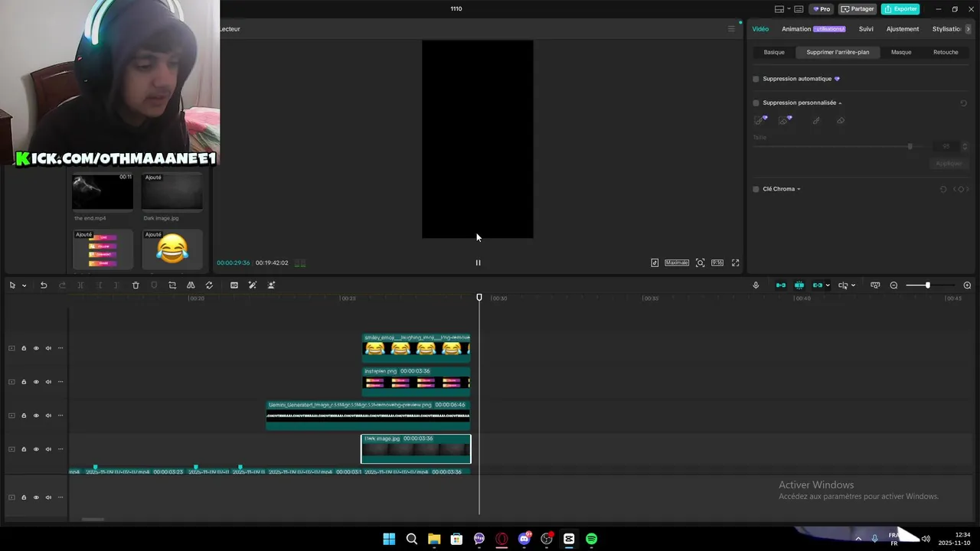Open the magic wand AI effects tool
This screenshot has width=980, height=551.
(253, 285)
